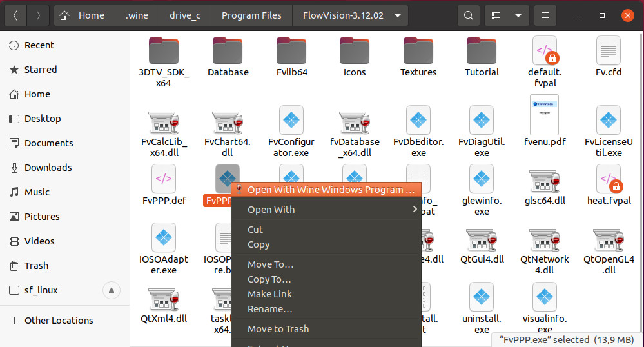Choose Rename… from context menu
This screenshot has width=644, height=347.
326,309
